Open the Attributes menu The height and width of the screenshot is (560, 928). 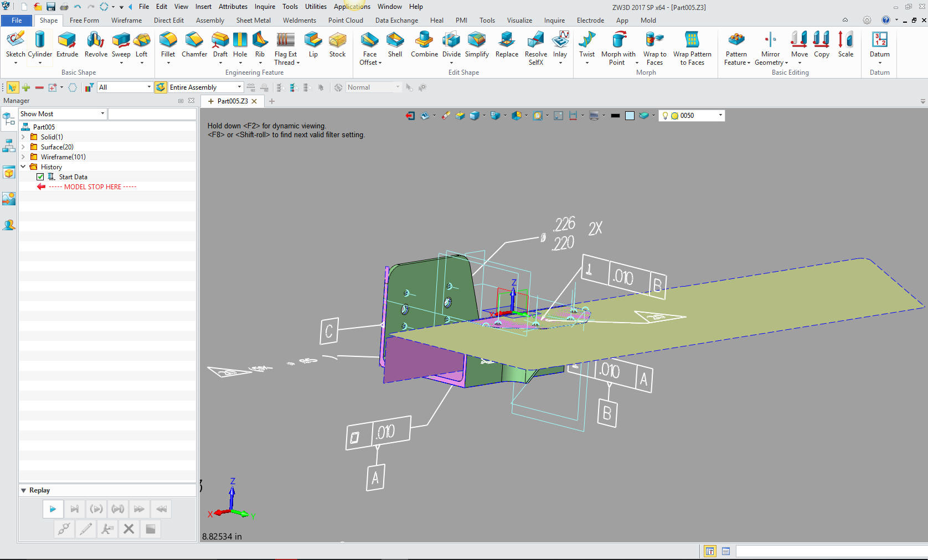[x=233, y=7]
